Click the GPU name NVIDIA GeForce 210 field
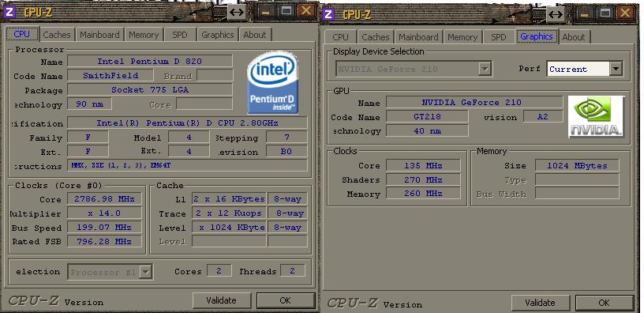Image resolution: width=644 pixels, height=313 pixels. 474,103
